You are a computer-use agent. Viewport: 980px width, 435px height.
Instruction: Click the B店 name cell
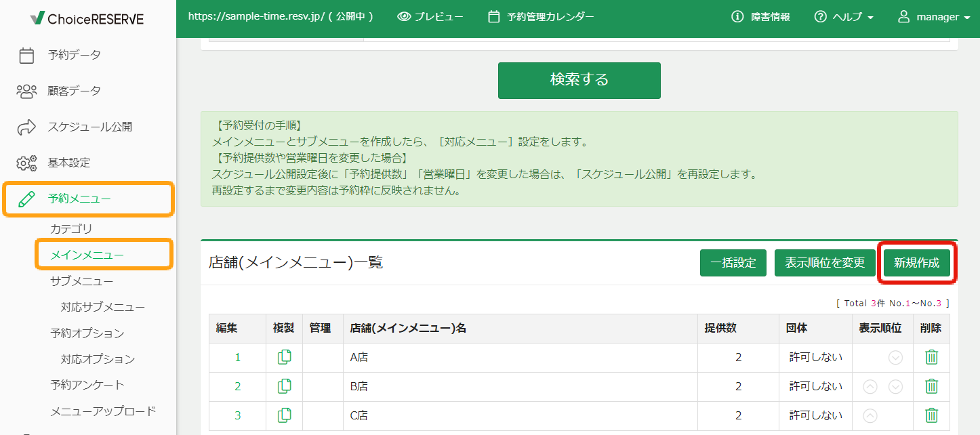(x=520, y=387)
